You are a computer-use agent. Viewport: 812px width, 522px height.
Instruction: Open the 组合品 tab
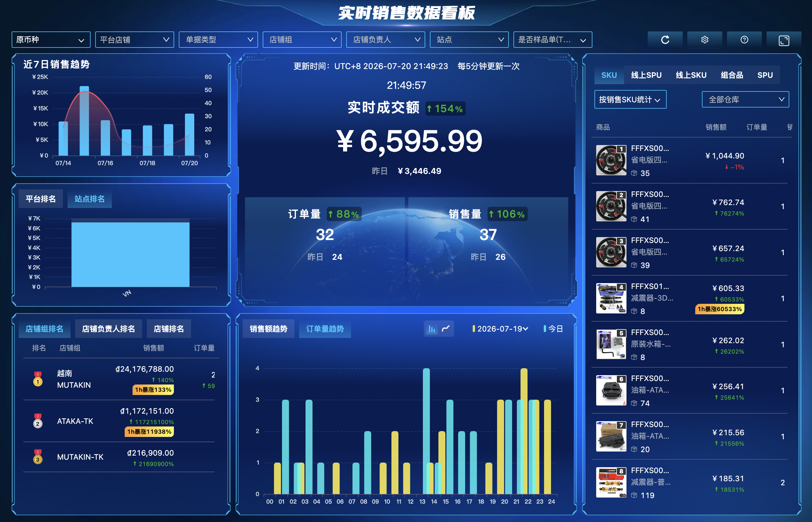(x=732, y=75)
